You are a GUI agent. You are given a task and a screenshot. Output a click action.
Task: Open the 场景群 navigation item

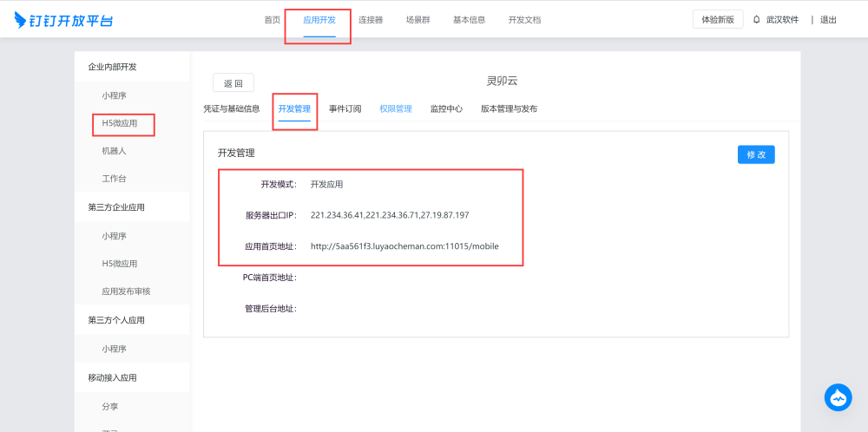pyautogui.click(x=418, y=20)
